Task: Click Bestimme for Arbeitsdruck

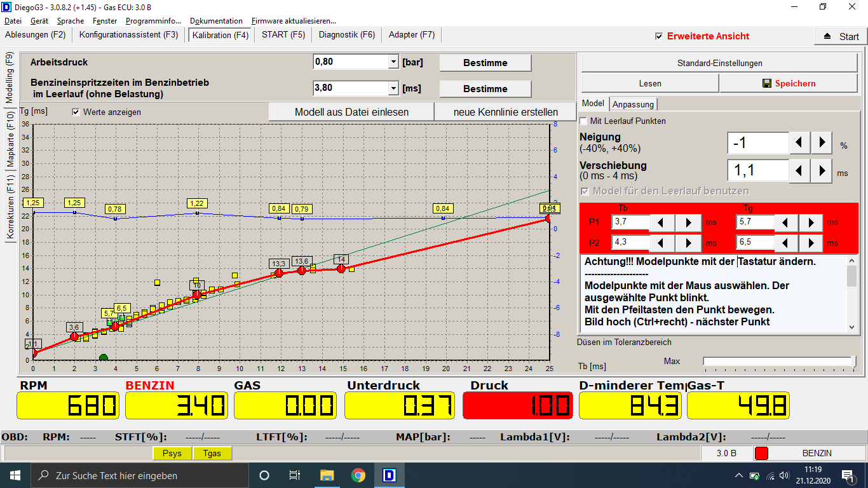Action: click(485, 62)
